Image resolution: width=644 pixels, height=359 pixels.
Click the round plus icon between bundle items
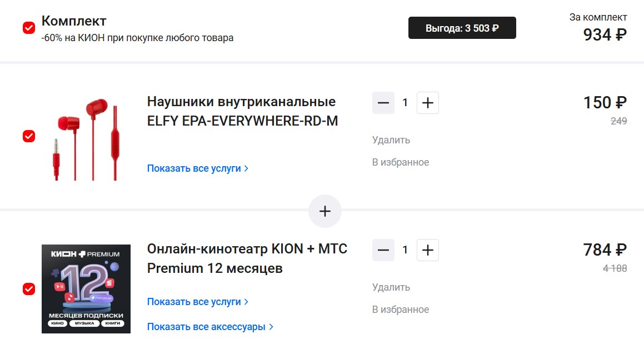[325, 211]
